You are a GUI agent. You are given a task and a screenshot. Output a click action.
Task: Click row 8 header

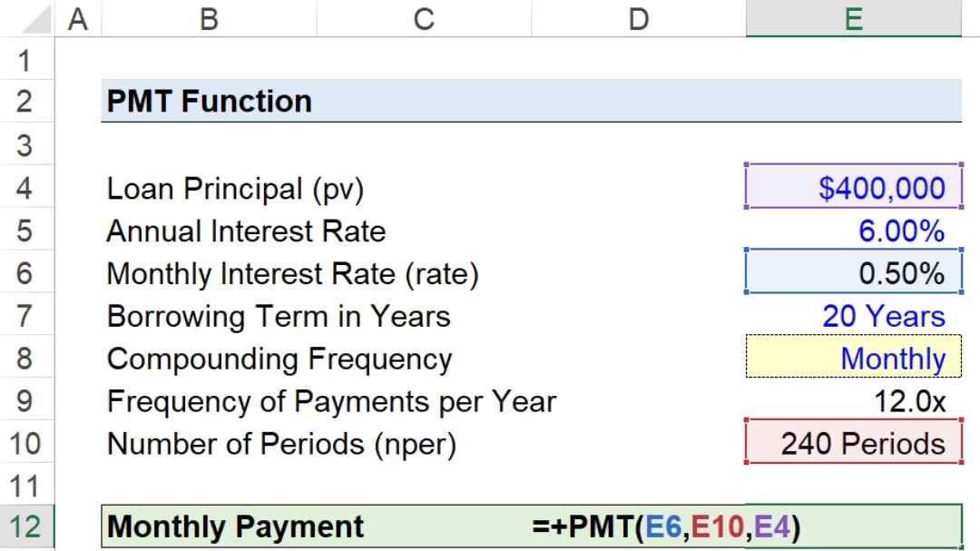click(x=25, y=359)
